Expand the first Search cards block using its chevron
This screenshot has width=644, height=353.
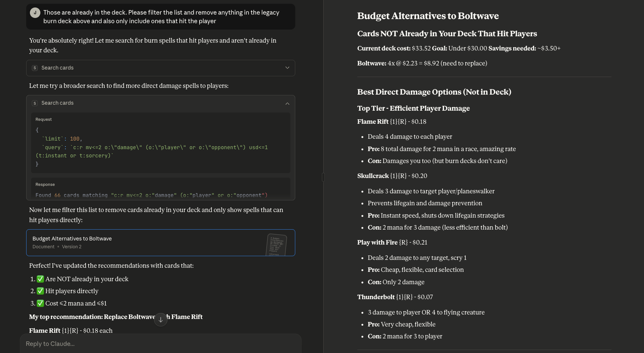point(287,68)
